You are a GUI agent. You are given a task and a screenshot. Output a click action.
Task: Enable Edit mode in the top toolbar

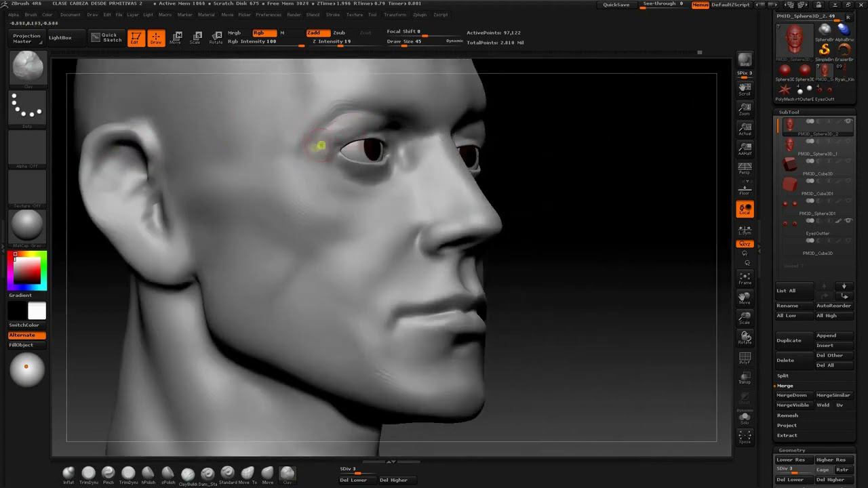136,38
